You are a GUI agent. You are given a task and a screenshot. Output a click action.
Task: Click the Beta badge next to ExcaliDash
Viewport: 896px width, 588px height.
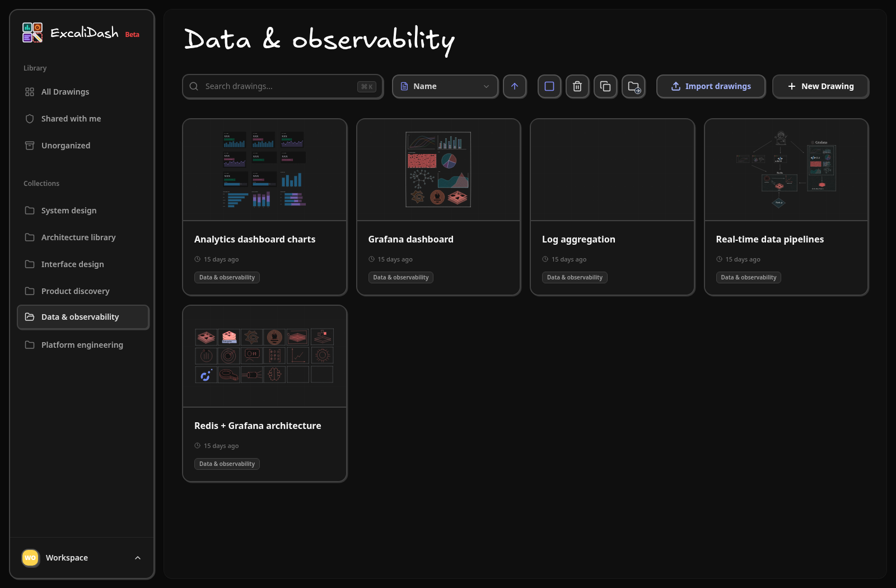point(132,35)
